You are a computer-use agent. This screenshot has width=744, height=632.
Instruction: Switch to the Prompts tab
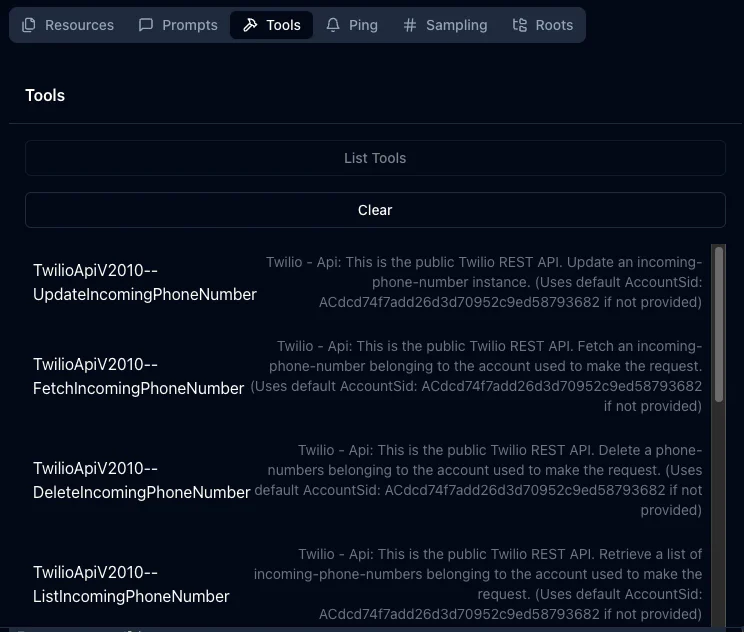(x=178, y=25)
